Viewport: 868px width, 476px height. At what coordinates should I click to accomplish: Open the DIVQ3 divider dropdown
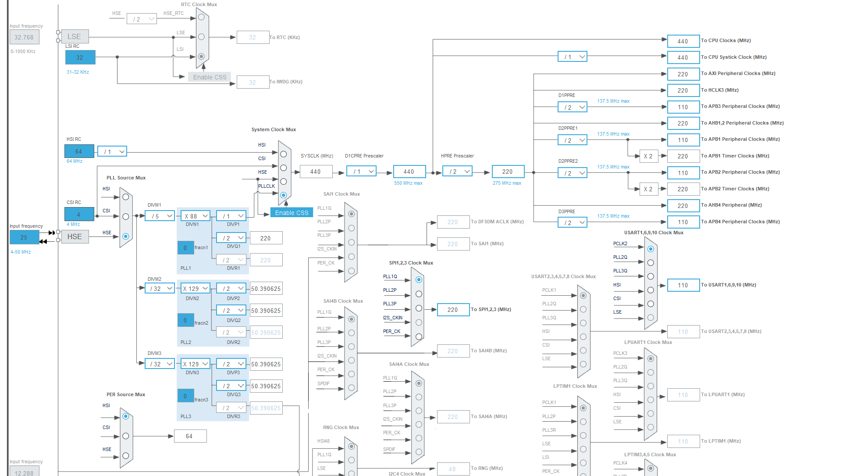tap(231, 386)
